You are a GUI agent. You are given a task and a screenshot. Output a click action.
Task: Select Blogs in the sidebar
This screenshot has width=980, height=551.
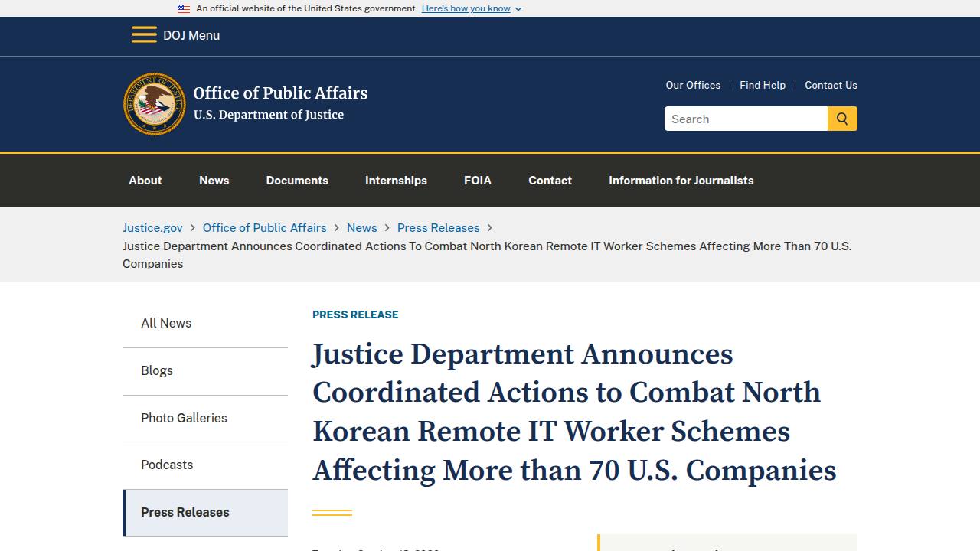tap(205, 371)
